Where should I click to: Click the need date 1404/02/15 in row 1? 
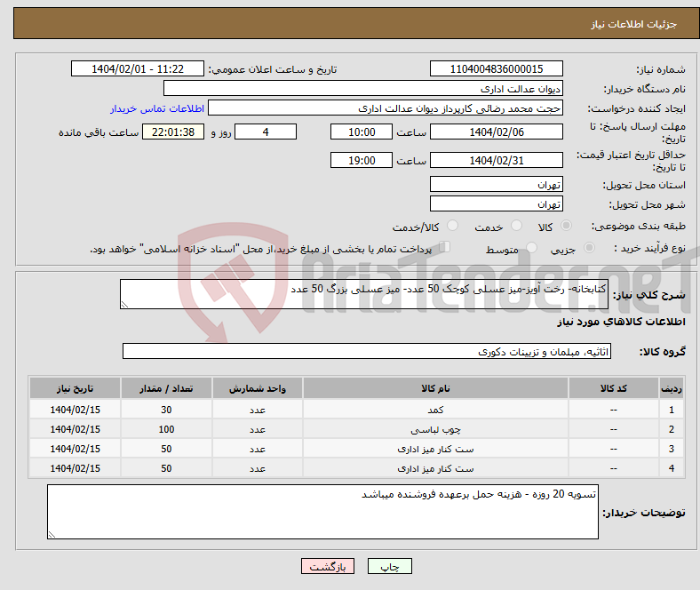point(75,410)
